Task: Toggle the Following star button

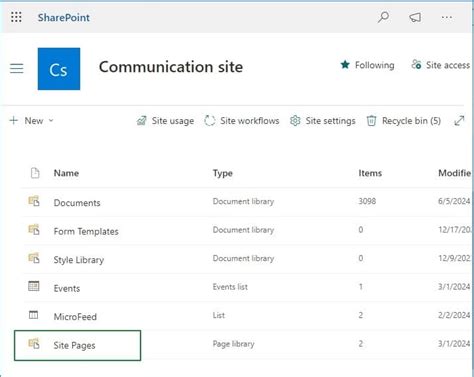Action: 345,65
